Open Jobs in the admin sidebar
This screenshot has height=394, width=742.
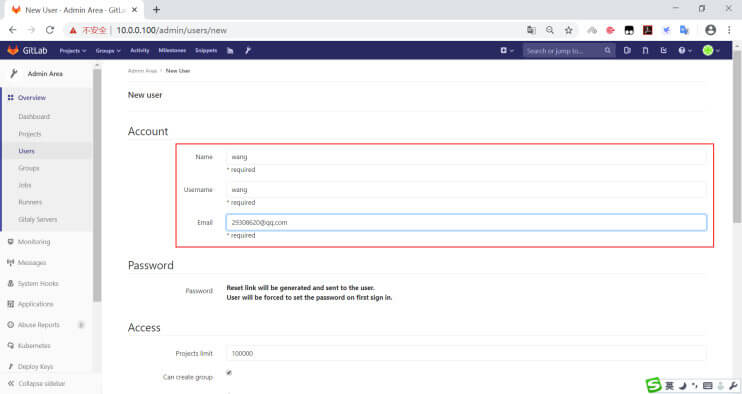click(x=25, y=185)
